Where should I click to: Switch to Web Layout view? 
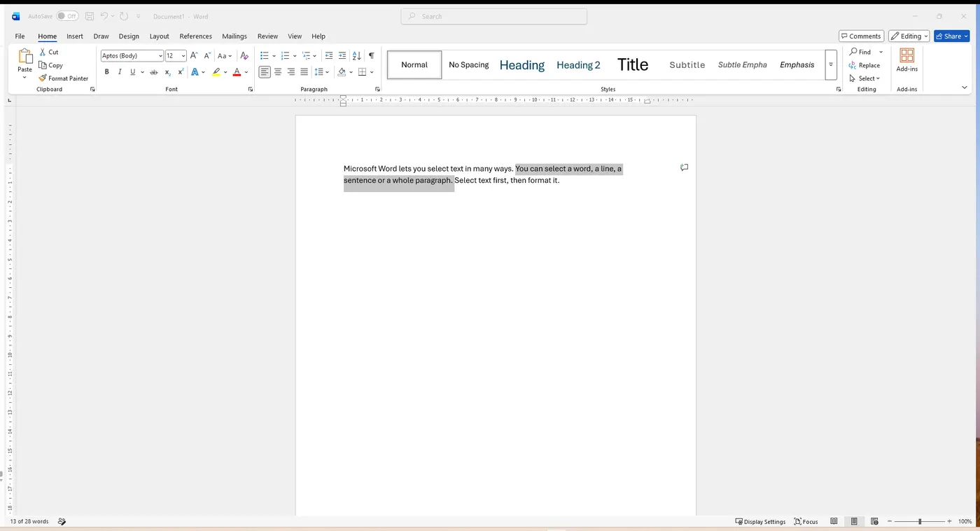click(874, 521)
